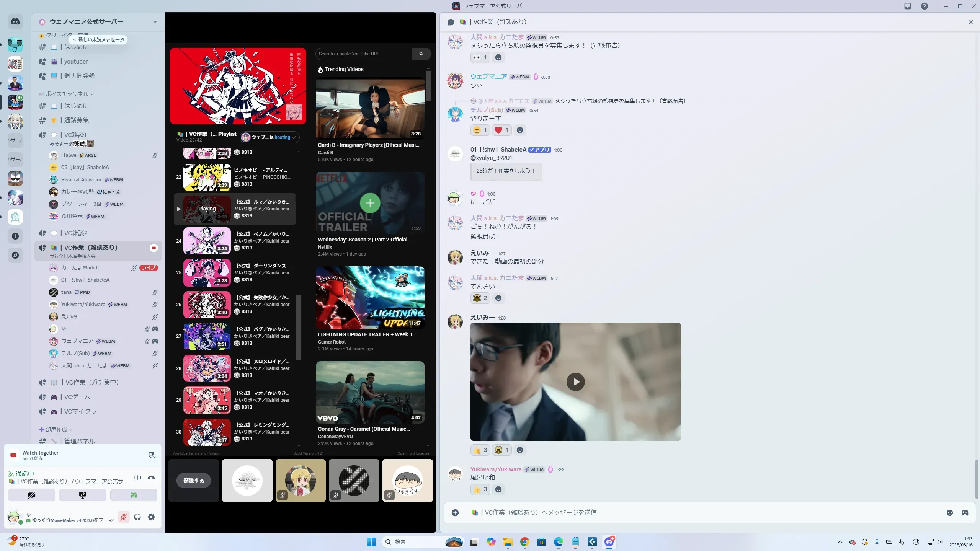
Task: Toggle the headphone deafen button
Action: [137, 517]
